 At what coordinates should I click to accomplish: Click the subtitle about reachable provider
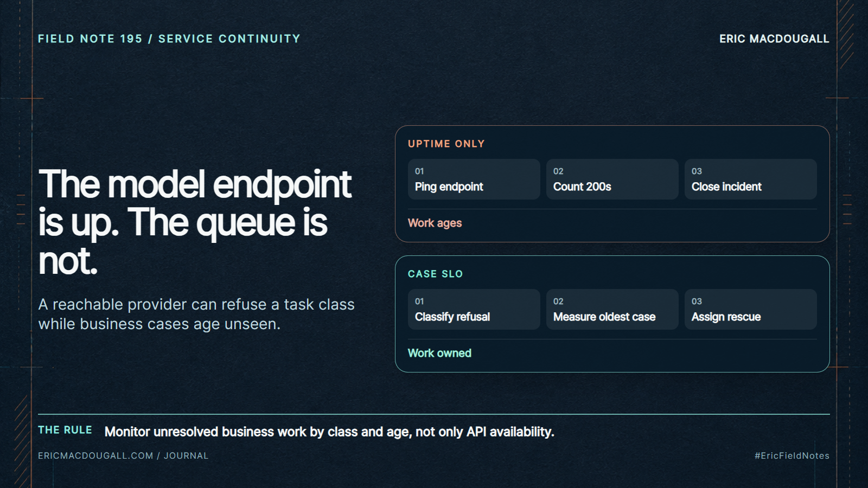(x=196, y=314)
